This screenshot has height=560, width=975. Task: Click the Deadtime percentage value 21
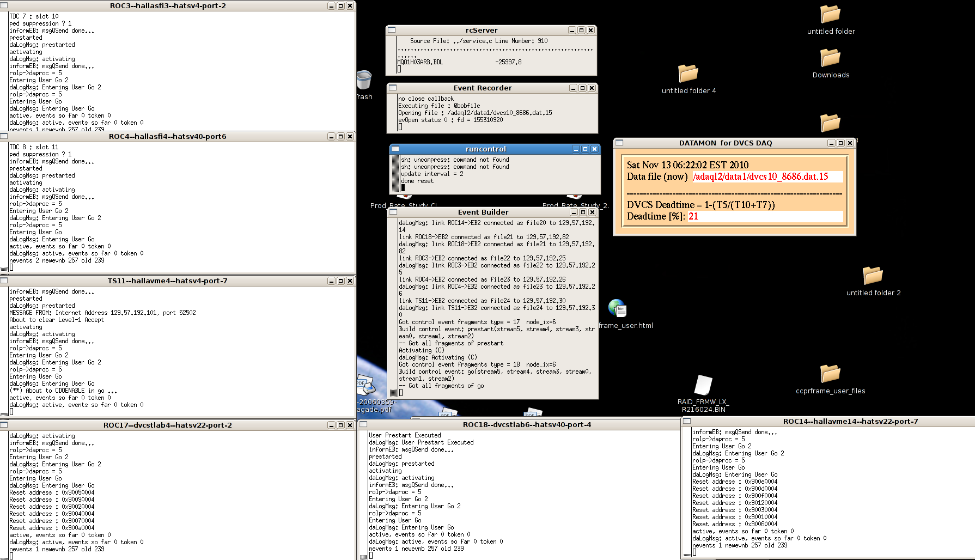pyautogui.click(x=693, y=216)
